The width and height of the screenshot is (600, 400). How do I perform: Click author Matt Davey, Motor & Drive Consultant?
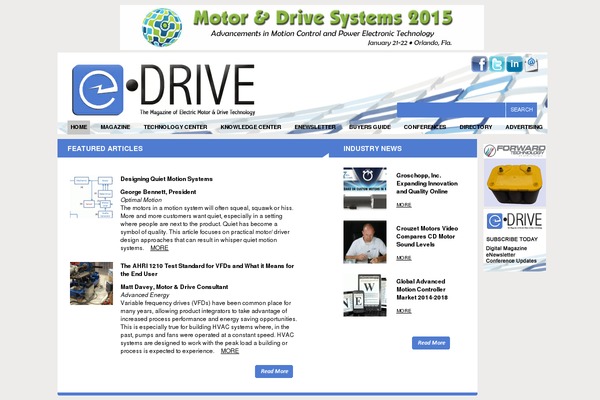point(174,287)
